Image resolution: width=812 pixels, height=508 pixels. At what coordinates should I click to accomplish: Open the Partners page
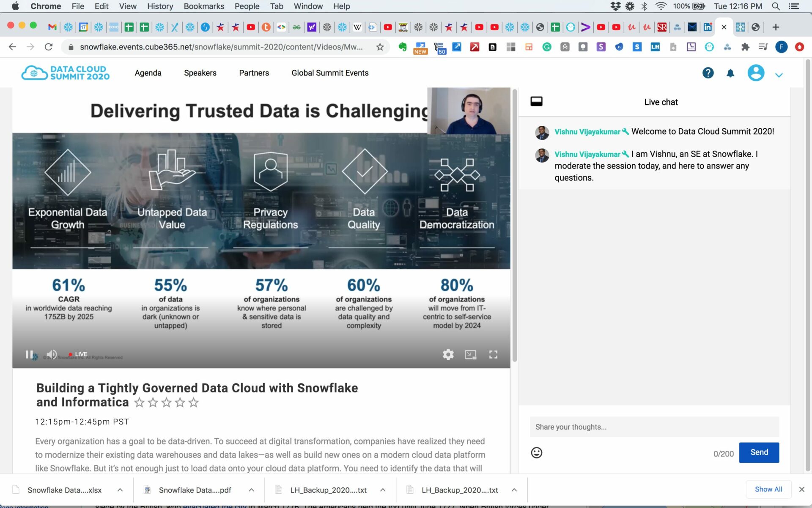[254, 73]
